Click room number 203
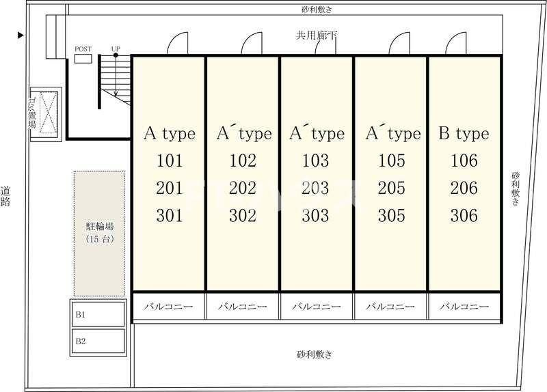This screenshot has width=547, height=392. tap(315, 188)
